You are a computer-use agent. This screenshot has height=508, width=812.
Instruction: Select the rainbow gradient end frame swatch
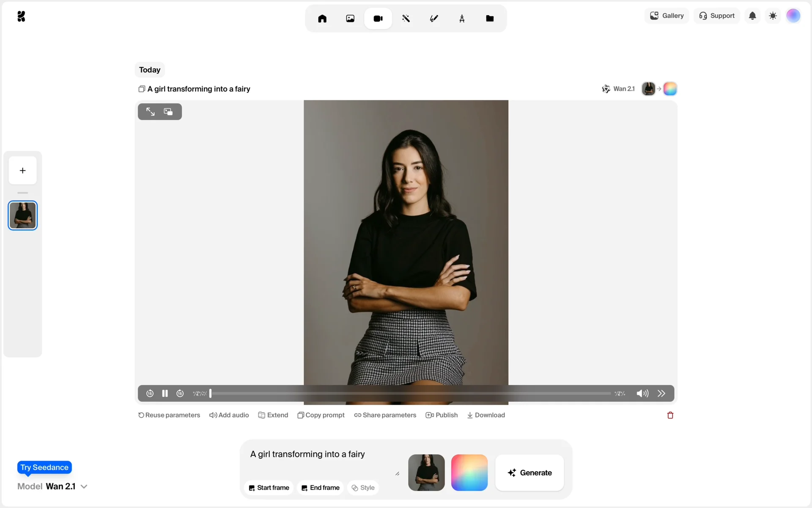469,473
